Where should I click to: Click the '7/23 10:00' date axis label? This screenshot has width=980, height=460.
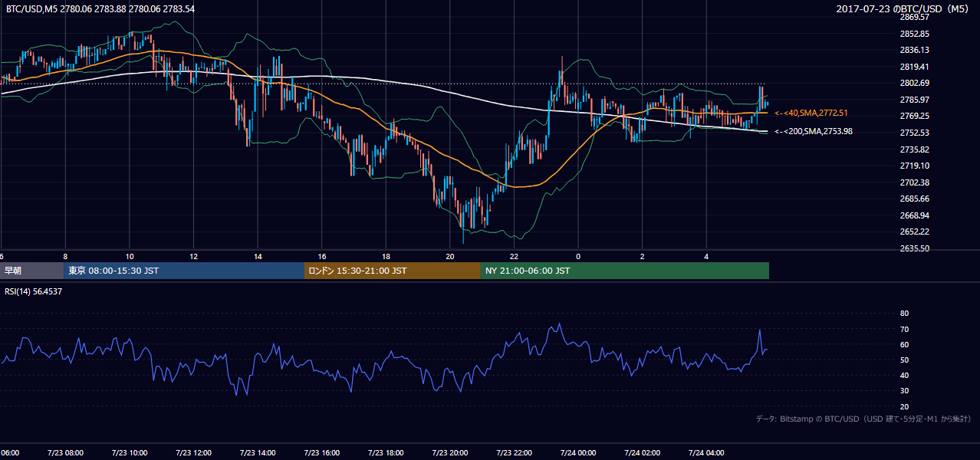(130, 453)
